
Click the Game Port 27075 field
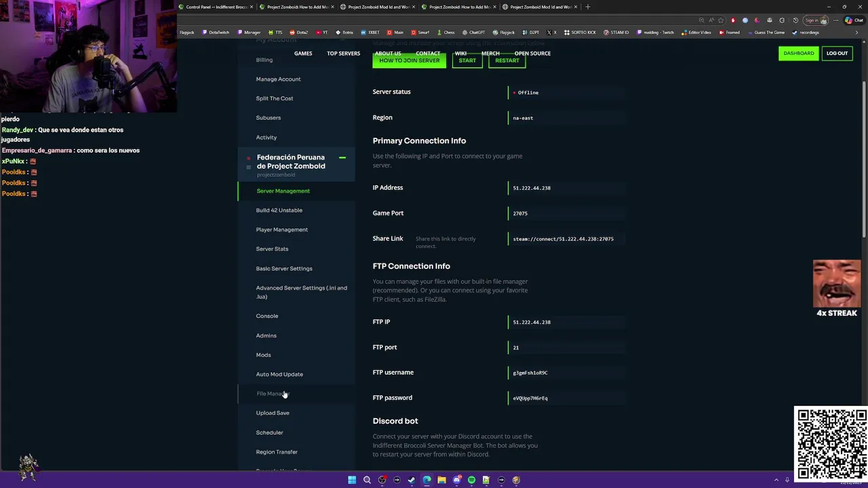tap(566, 213)
